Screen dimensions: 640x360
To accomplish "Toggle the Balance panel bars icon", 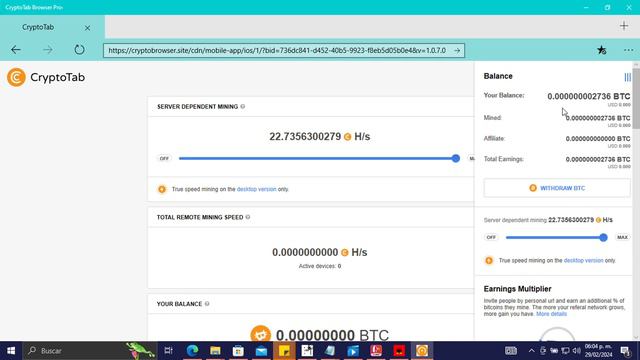I will [627, 77].
